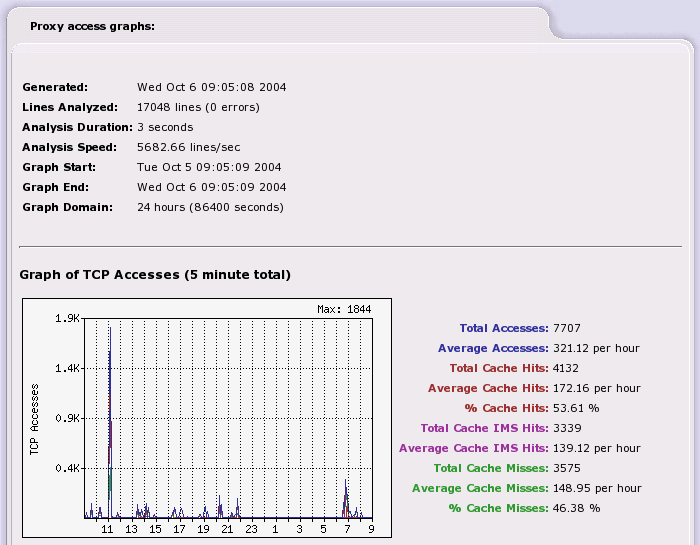
Task: Click the '9' hour tick on x-axis
Action: (x=371, y=529)
